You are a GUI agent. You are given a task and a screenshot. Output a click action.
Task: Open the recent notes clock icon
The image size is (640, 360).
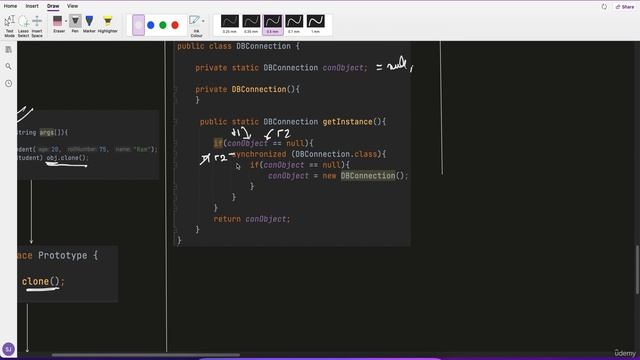(9, 83)
